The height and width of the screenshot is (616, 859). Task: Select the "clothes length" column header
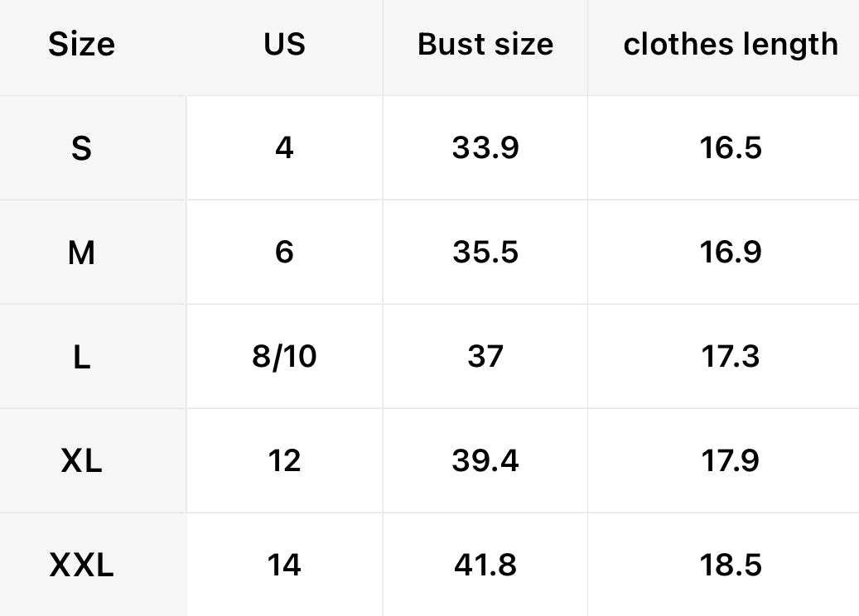tap(730, 45)
